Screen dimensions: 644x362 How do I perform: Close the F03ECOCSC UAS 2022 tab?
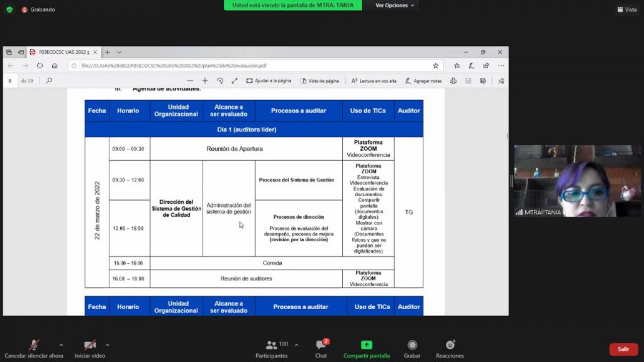(95, 52)
